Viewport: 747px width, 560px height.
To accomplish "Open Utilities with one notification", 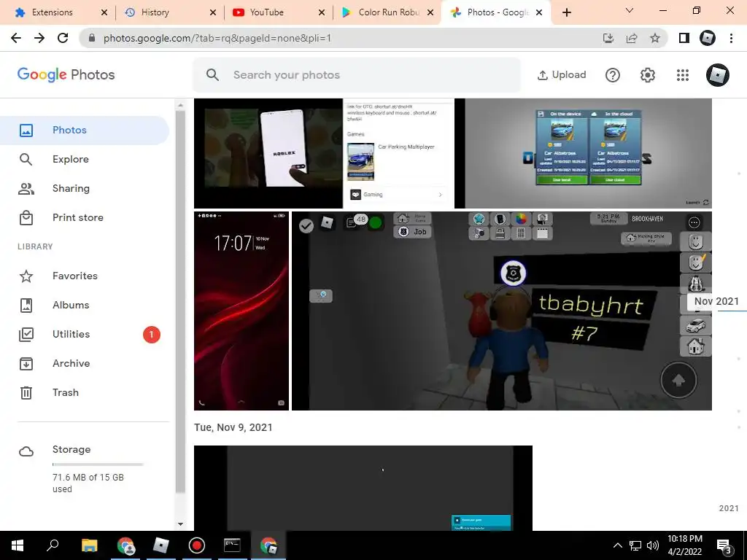I will 85,334.
